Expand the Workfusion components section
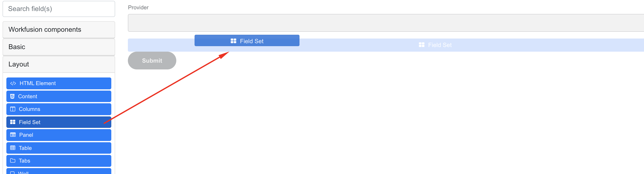This screenshot has height=174, width=644. 59,30
